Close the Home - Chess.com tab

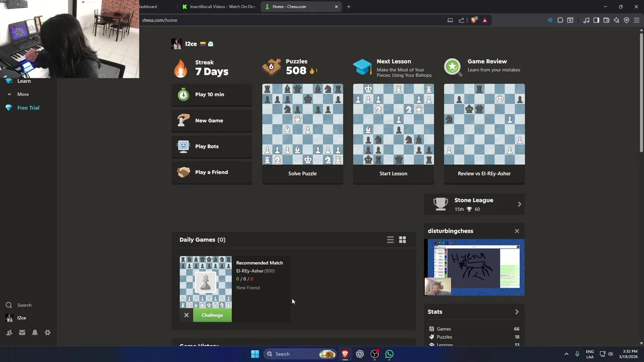pyautogui.click(x=336, y=7)
